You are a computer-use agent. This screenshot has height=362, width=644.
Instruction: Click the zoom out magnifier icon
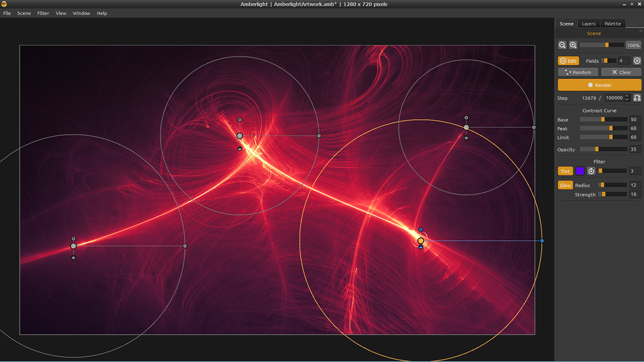pos(562,45)
